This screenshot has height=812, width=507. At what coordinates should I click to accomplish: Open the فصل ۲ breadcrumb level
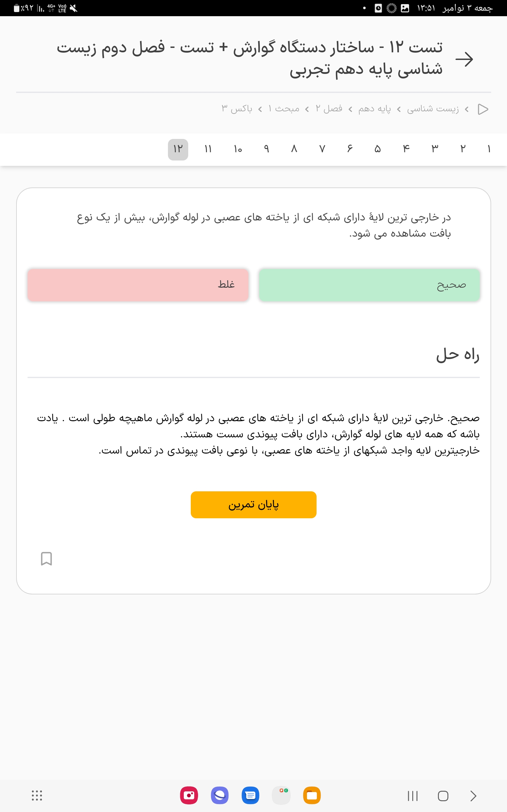click(x=329, y=109)
